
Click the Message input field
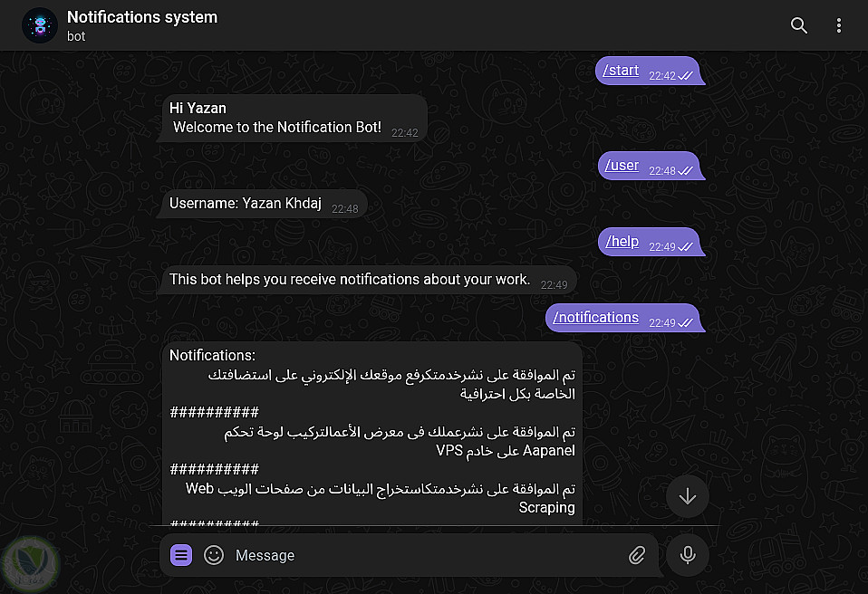click(x=426, y=555)
